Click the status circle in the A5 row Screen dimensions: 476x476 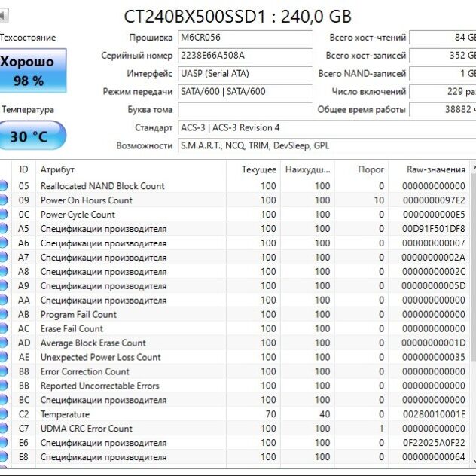click(3, 228)
